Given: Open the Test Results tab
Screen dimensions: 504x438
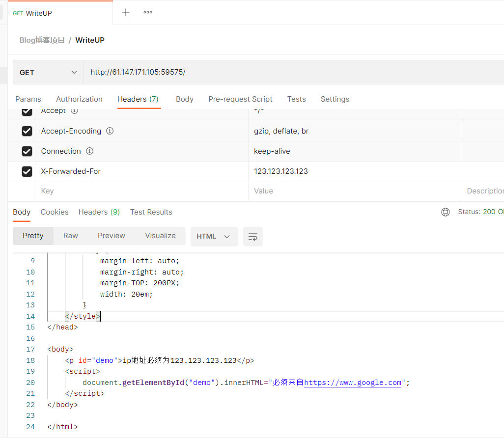Looking at the screenshot, I should [151, 212].
